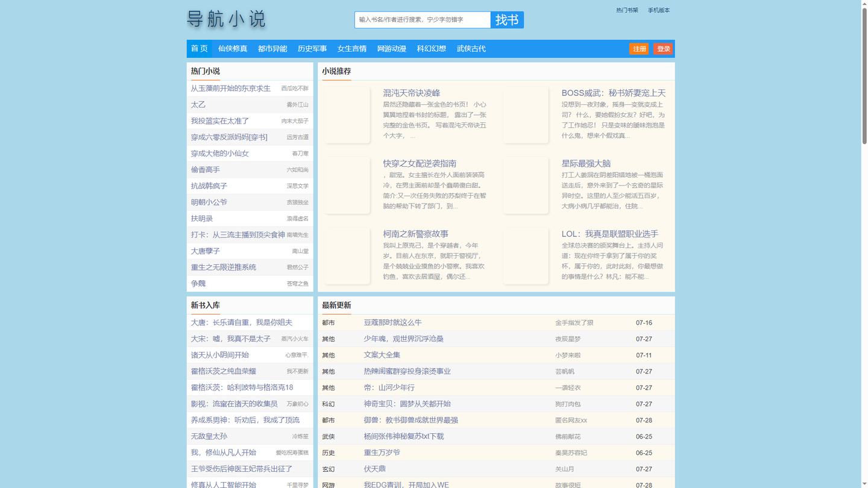Select the 历史军事 navigation tab
This screenshot has width=868, height=488.
tap(312, 49)
